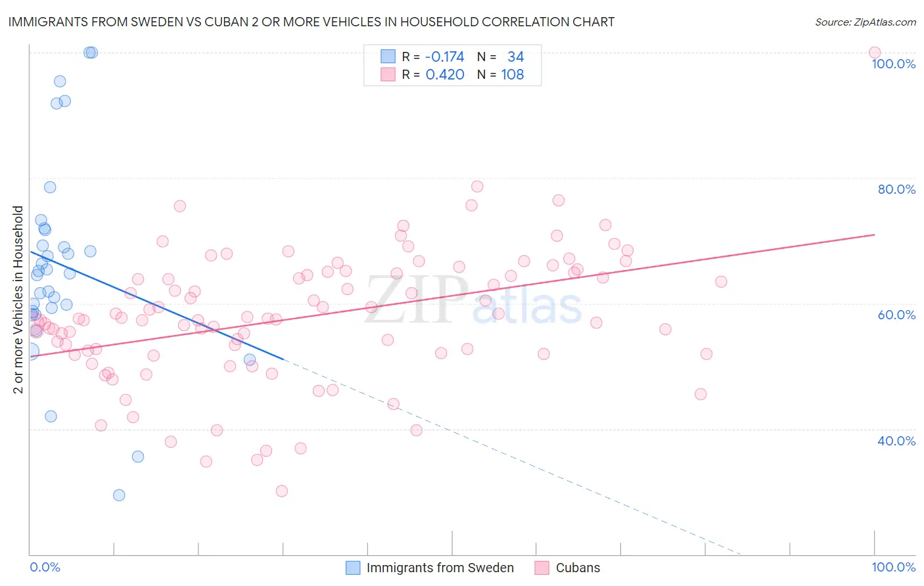Click the pink data point at top right corner
Screen dimensions: 924x586
coord(875,53)
